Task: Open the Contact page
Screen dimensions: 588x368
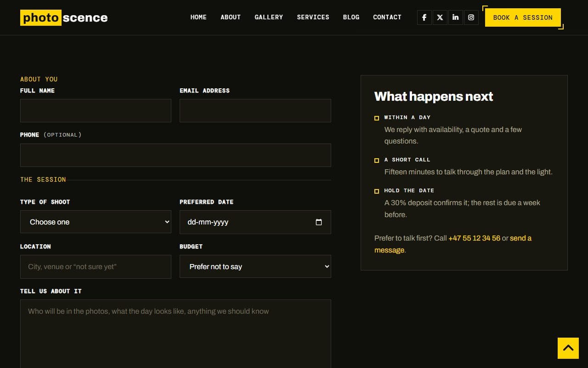Action: click(x=387, y=17)
